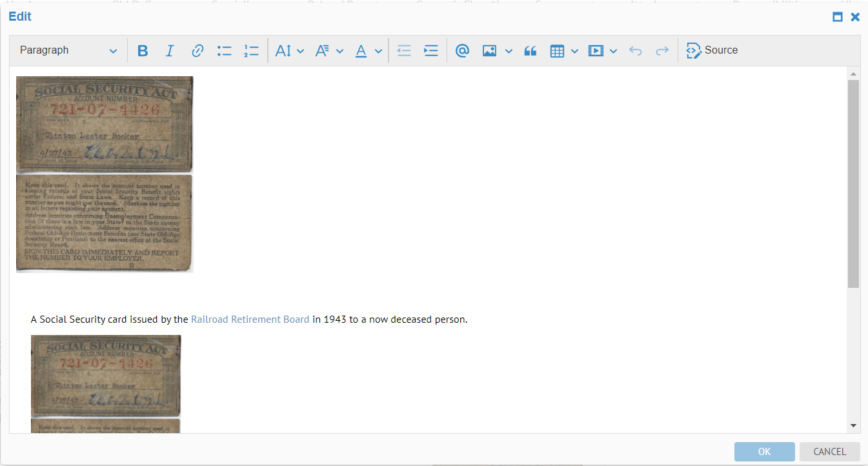Apply numbered list formatting
This screenshot has height=466, width=868.
251,51
